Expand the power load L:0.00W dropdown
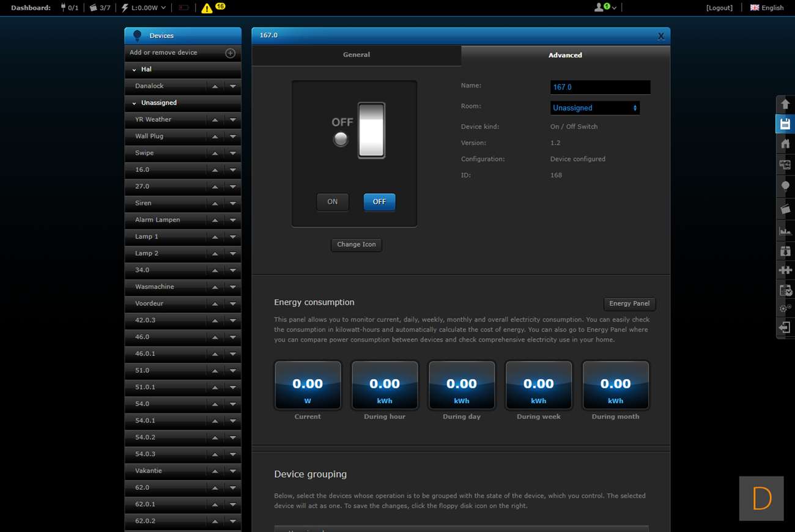The image size is (795, 532). click(x=144, y=8)
